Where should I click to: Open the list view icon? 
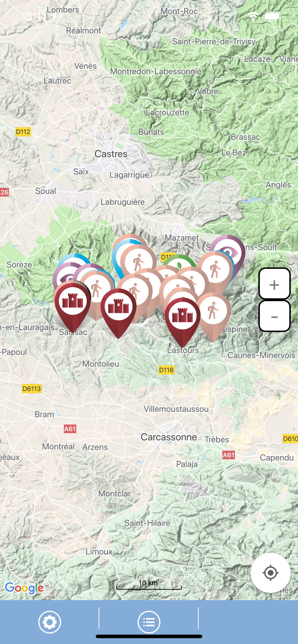pos(149,622)
